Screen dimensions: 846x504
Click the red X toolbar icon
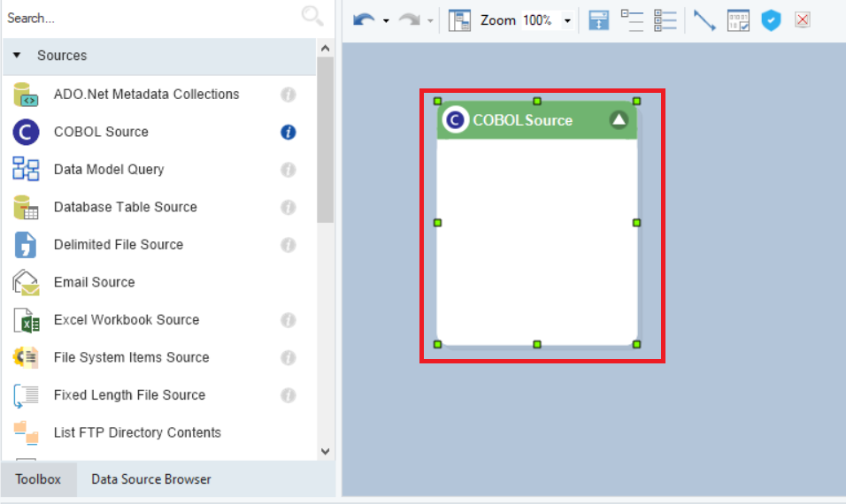pos(803,20)
